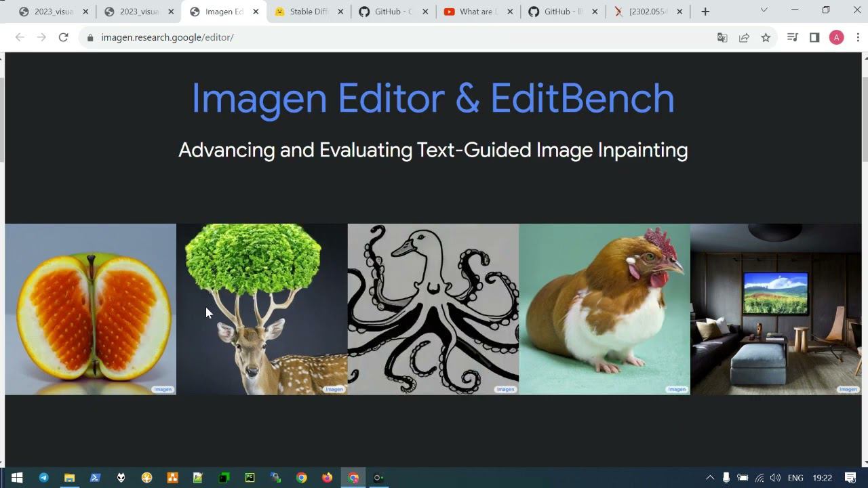868x488 pixels.
Task: Open Telegram from the taskbar
Action: pyautogui.click(x=43, y=478)
